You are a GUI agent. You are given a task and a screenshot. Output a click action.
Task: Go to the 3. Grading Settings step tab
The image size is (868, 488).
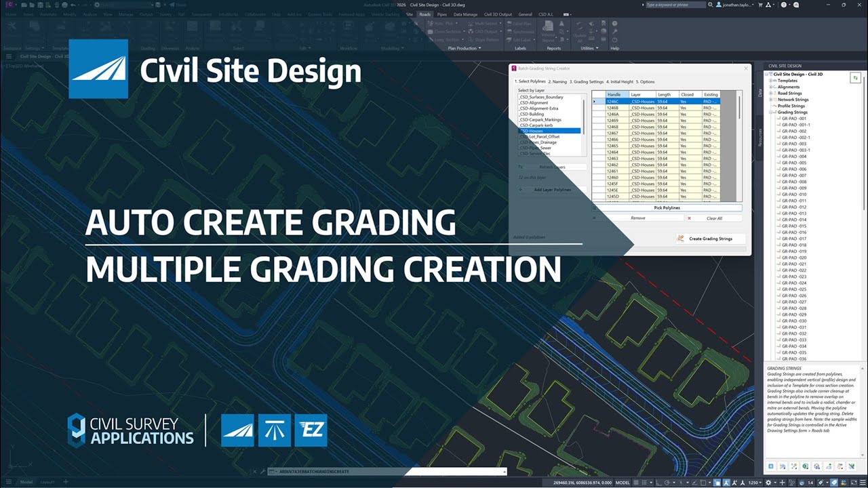pyautogui.click(x=587, y=81)
